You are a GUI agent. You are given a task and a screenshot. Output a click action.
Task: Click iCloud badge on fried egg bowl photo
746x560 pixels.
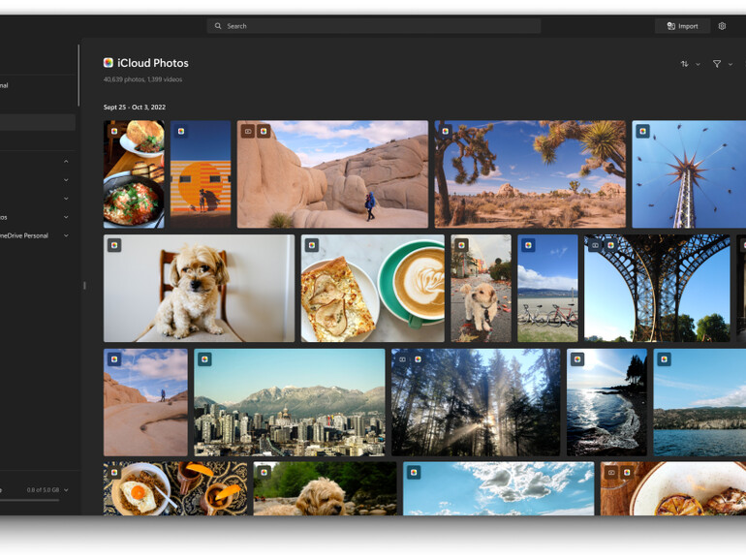(114, 473)
